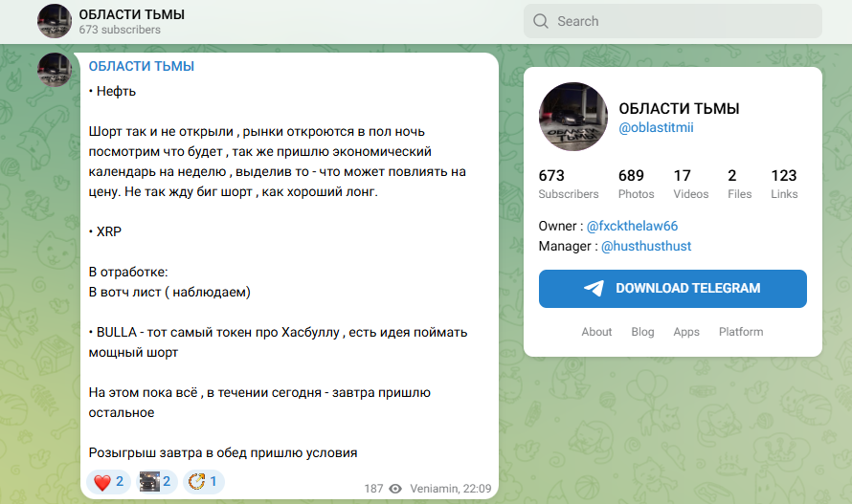This screenshot has width=852, height=504.
Task: Open the ОБЛАСТИ ТЬМЫ message author name
Action: [142, 66]
